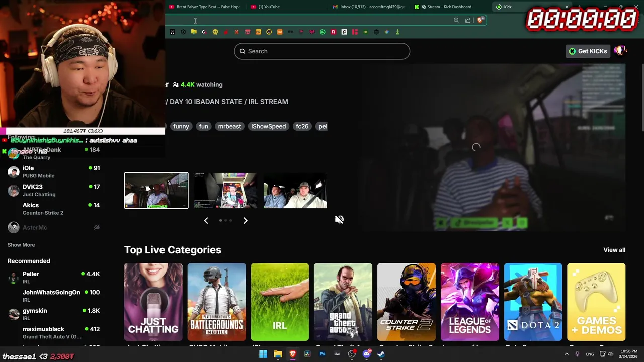Select the first carousel thumbnail with green border
The height and width of the screenshot is (362, 644).
(x=156, y=191)
